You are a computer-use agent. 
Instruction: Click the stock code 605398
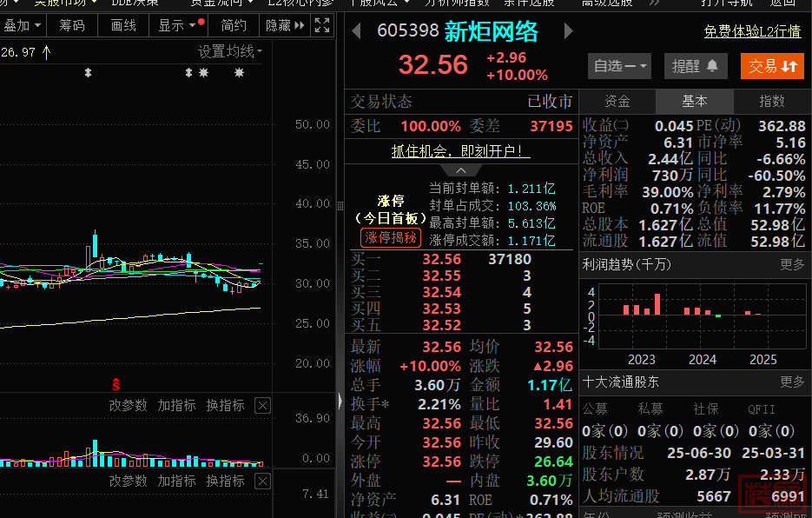click(x=408, y=30)
